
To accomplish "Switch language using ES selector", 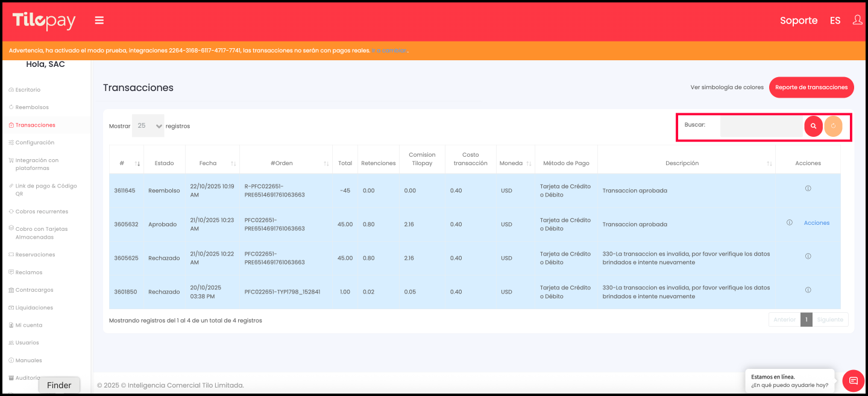I will point(835,20).
